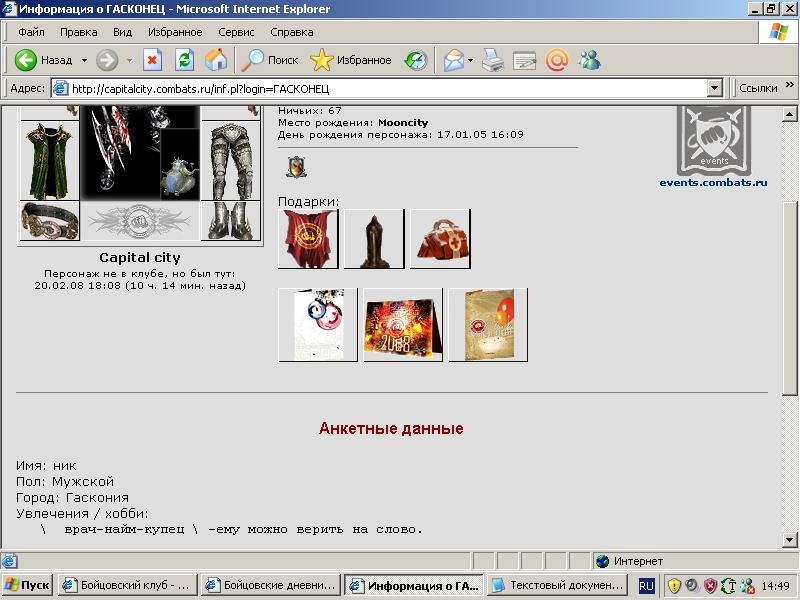Refresh the page with green arrows icon
This screenshot has width=800, height=600.
(x=184, y=60)
